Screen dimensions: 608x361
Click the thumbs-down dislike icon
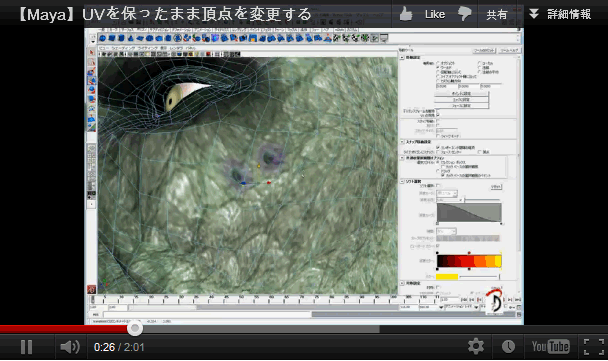[464, 14]
